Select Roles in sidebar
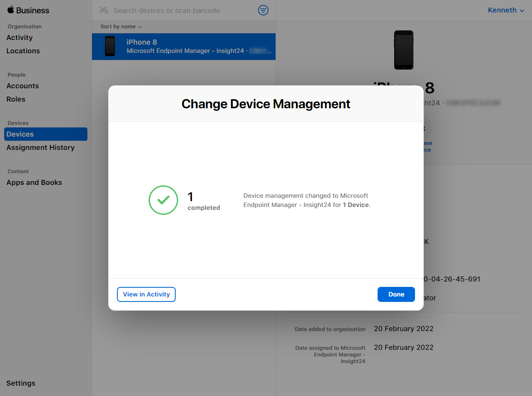This screenshot has width=532, height=396. click(x=16, y=99)
